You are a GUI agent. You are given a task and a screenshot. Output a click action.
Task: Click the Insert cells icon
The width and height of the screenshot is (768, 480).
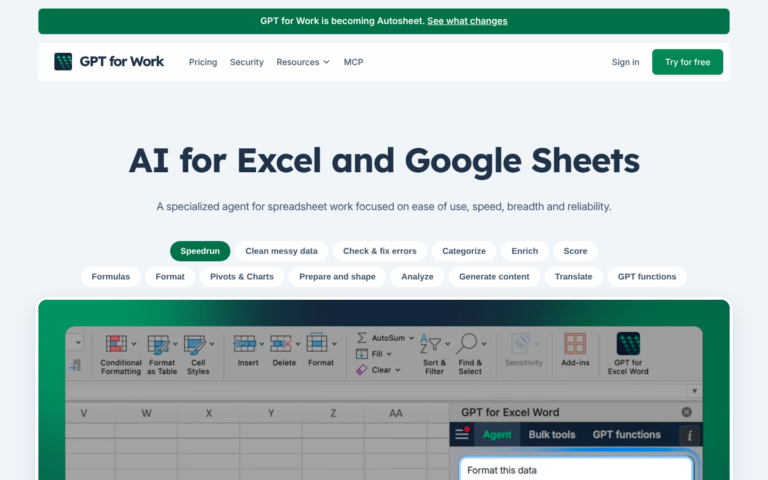click(244, 344)
